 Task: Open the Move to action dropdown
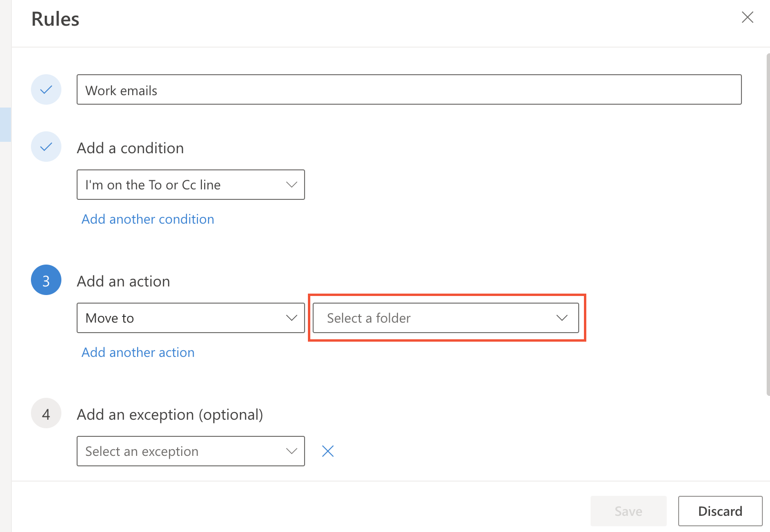click(190, 318)
